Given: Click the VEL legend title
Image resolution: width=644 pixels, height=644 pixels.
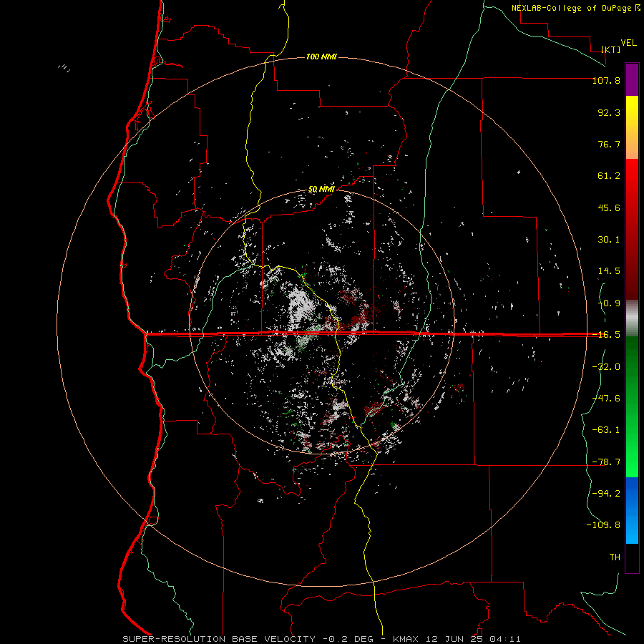Looking at the screenshot, I should coord(629,43).
